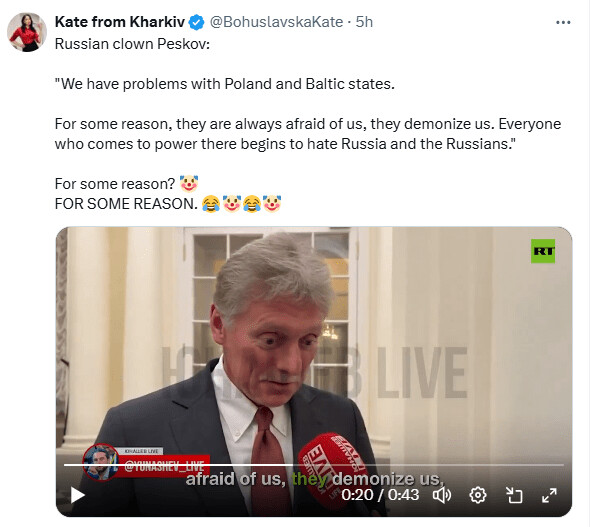Click the RT logo on video
This screenshot has height=527, width=601.
coord(543,253)
